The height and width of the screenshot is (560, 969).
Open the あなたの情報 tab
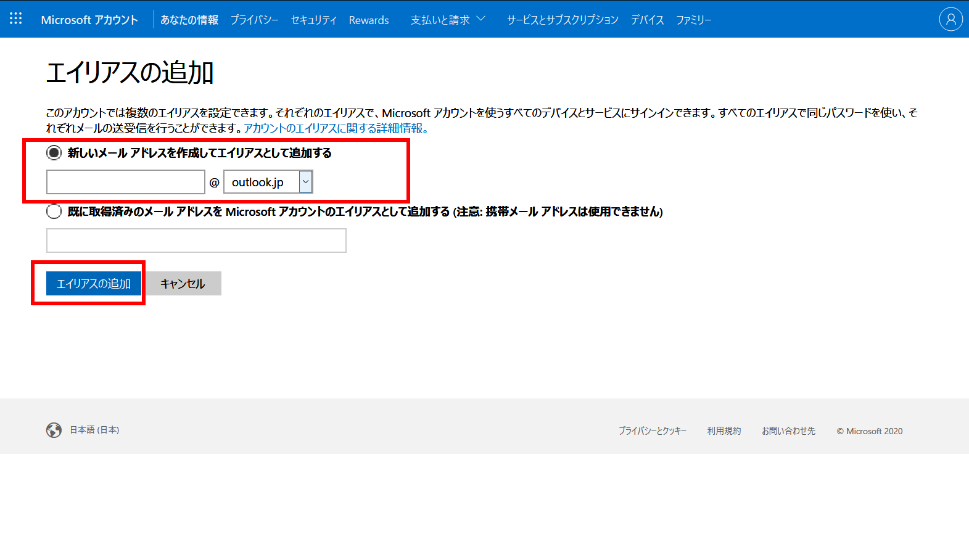pos(189,20)
